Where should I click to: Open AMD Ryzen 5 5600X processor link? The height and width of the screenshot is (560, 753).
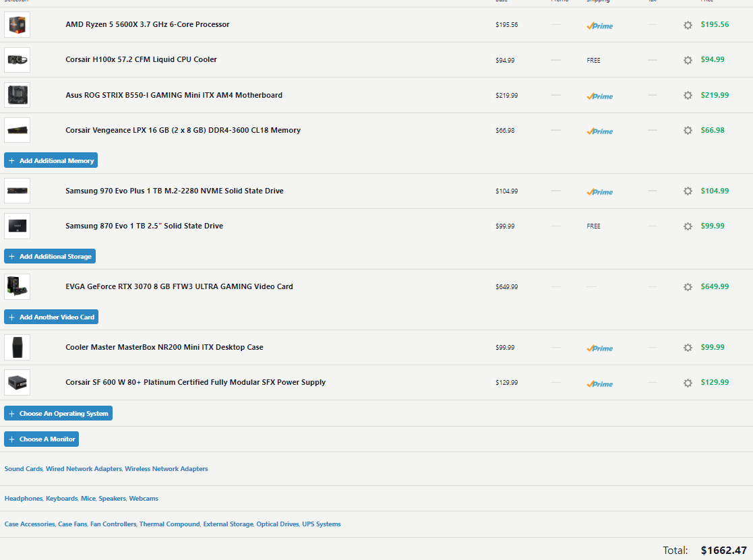[148, 24]
